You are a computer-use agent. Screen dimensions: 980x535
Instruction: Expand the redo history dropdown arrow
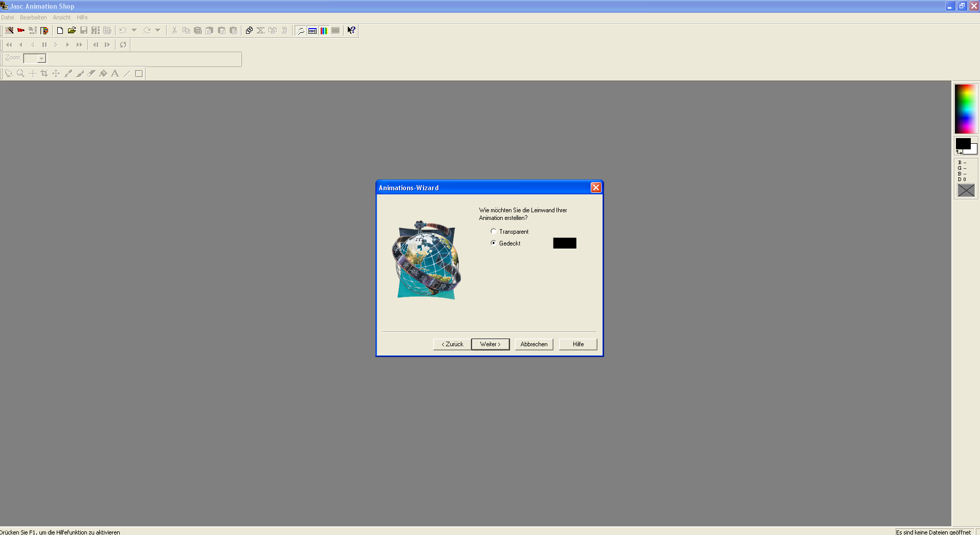[x=158, y=31]
